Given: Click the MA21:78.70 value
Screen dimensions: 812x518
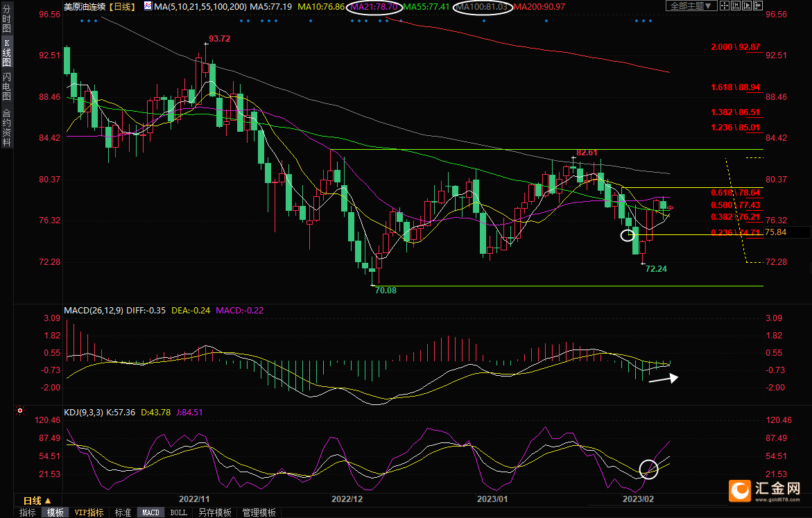Looking at the screenshot, I should pos(374,7).
